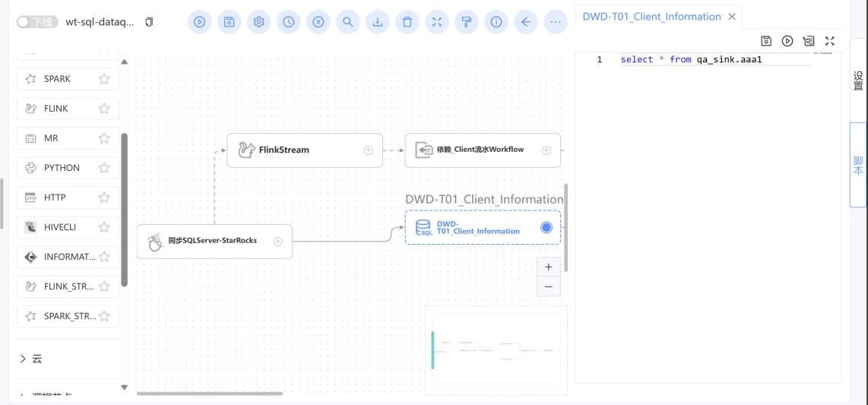The width and height of the screenshot is (868, 405).
Task: Favorite the FLINK_STR... node type star
Action: [x=104, y=286]
